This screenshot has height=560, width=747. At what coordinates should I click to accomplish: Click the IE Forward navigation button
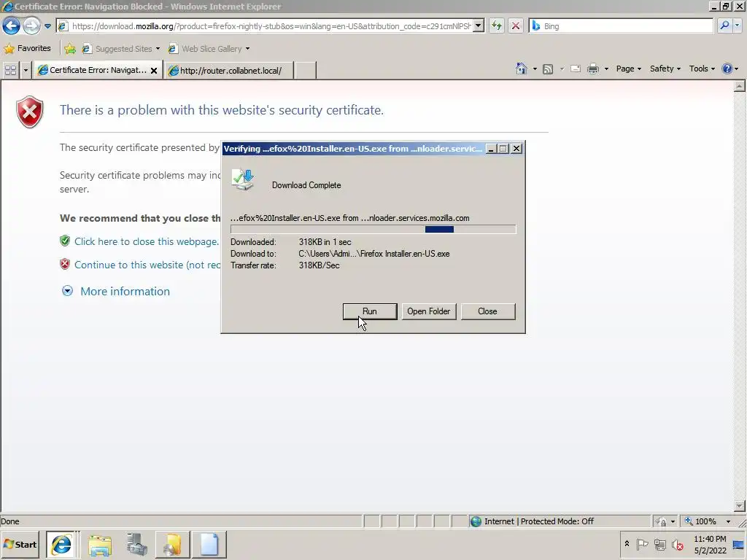(x=31, y=26)
